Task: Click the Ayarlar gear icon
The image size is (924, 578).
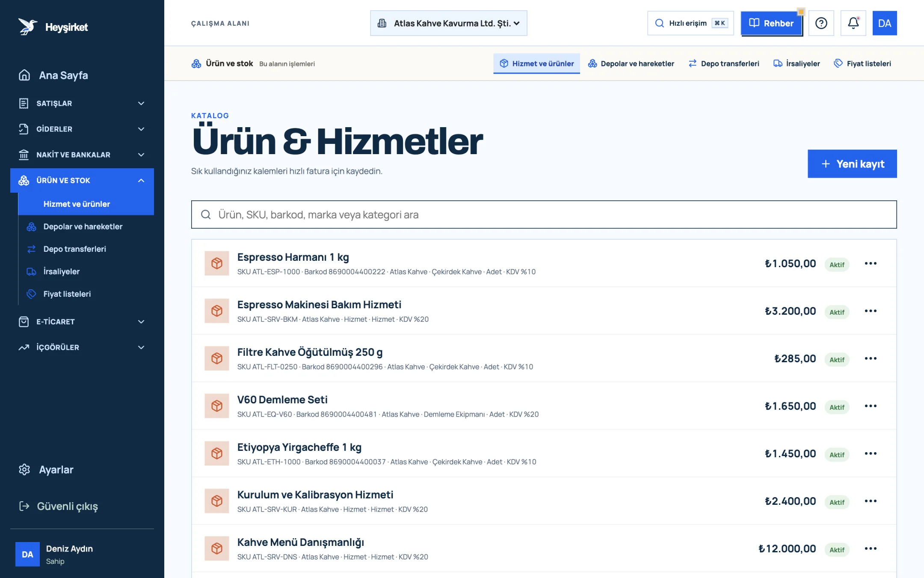Action: tap(24, 470)
